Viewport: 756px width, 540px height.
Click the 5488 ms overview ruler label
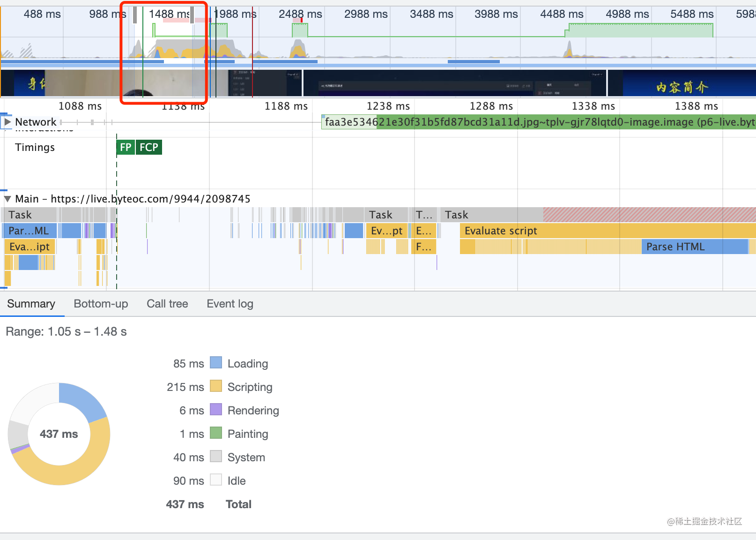[692, 14]
